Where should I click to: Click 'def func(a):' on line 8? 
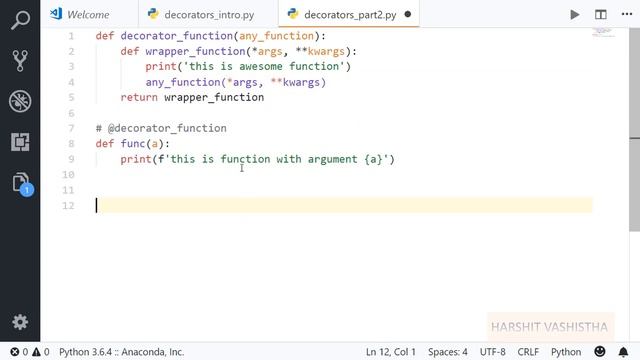tap(132, 144)
